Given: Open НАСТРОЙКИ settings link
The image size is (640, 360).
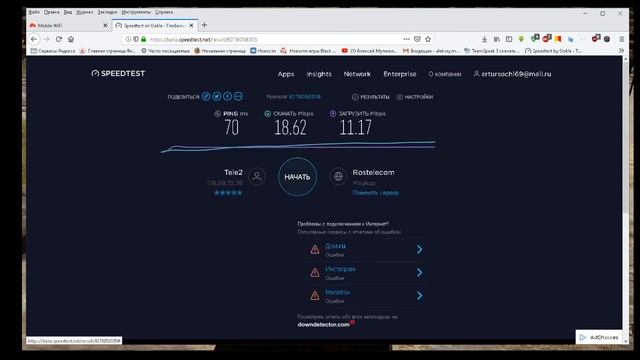Looking at the screenshot, I should tap(415, 97).
